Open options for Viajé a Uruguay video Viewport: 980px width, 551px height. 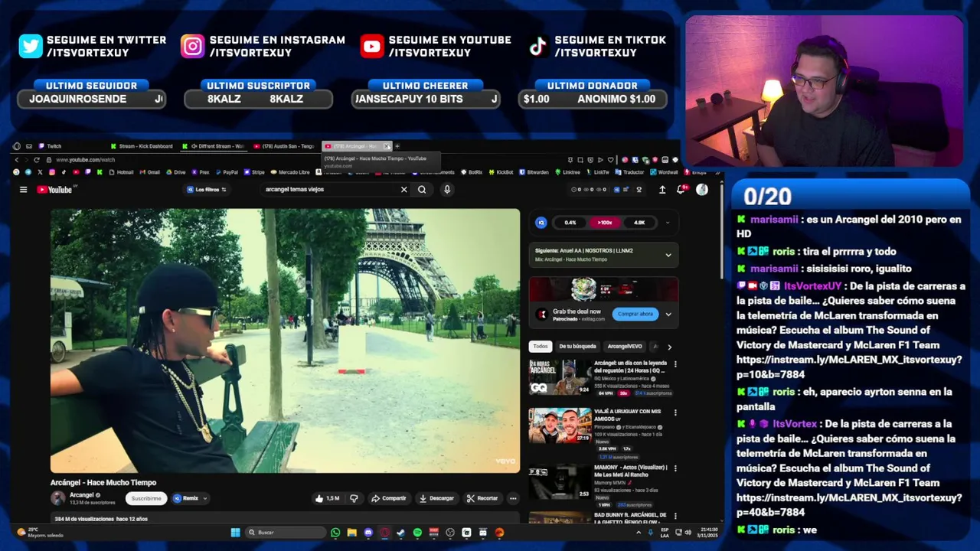[x=675, y=412]
